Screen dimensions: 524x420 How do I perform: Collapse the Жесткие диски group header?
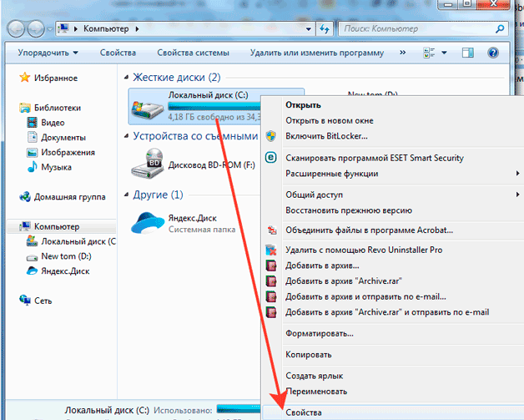124,78
